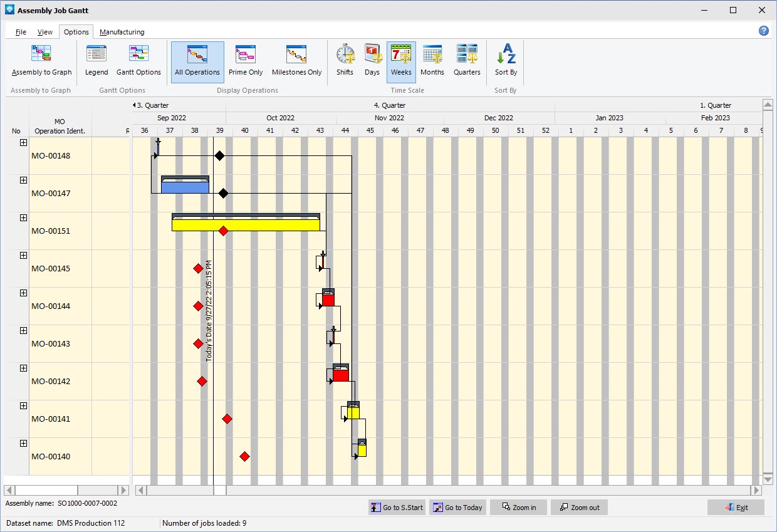Select the Options ribbon tab

point(76,32)
